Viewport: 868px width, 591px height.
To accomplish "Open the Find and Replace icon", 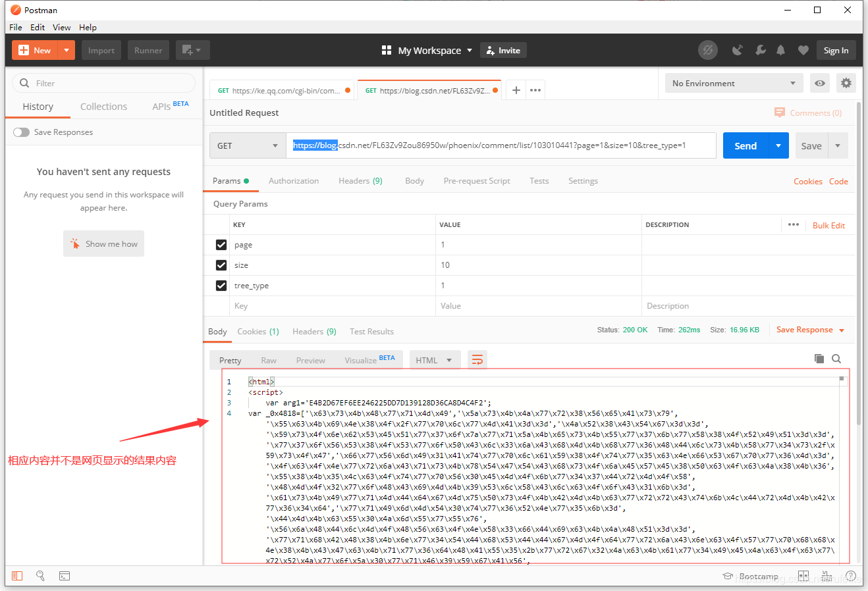I will 40,576.
